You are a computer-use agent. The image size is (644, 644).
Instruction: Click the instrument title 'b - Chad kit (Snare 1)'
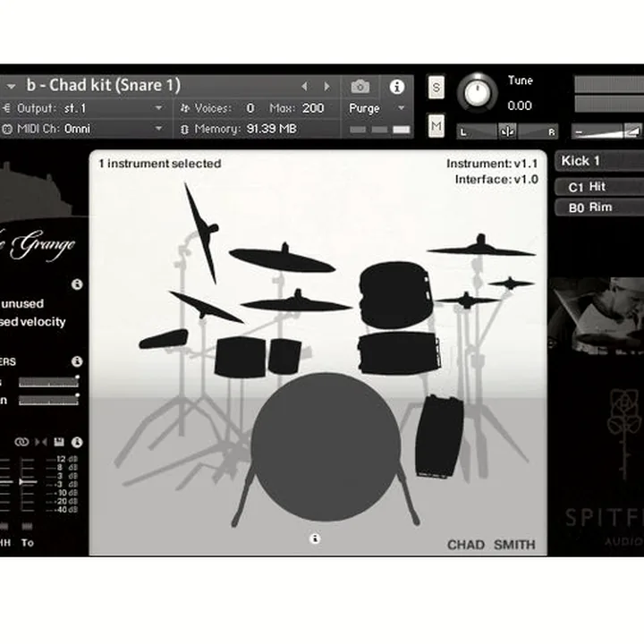click(104, 85)
